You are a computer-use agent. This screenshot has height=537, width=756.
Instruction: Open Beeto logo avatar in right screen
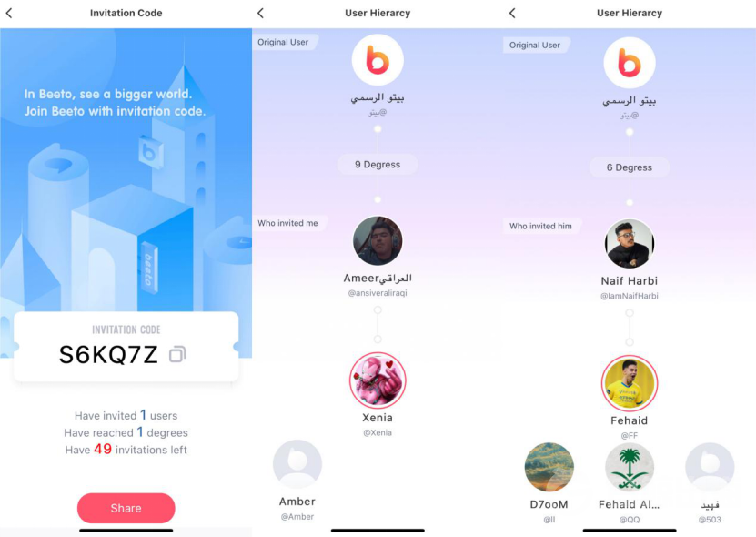point(630,63)
